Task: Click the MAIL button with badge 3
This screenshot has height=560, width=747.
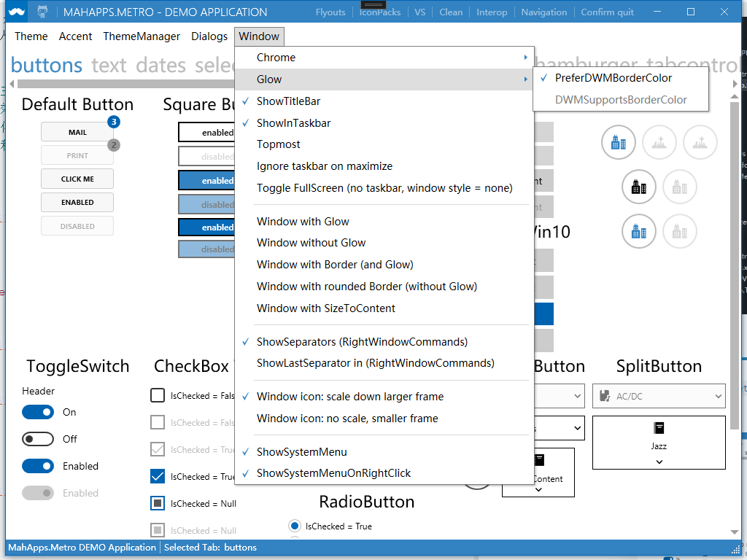Action: 77,132
